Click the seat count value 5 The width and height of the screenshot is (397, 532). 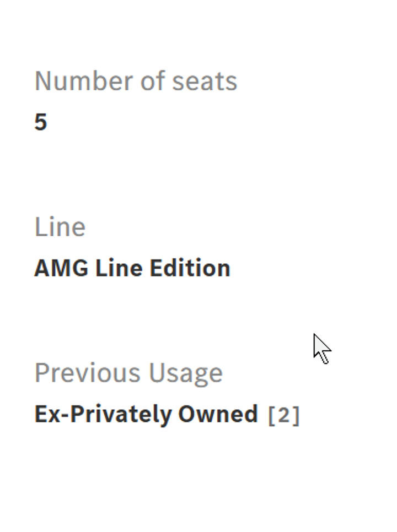[41, 122]
